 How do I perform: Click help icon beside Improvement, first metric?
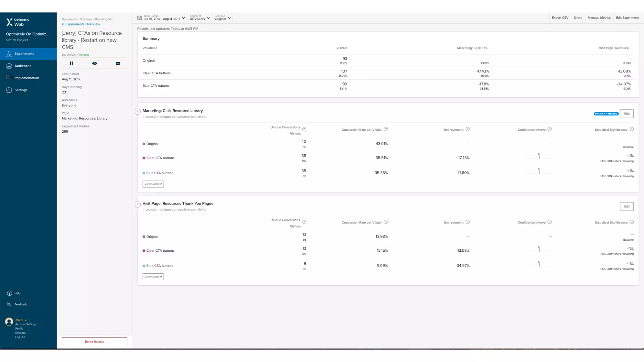point(468,129)
